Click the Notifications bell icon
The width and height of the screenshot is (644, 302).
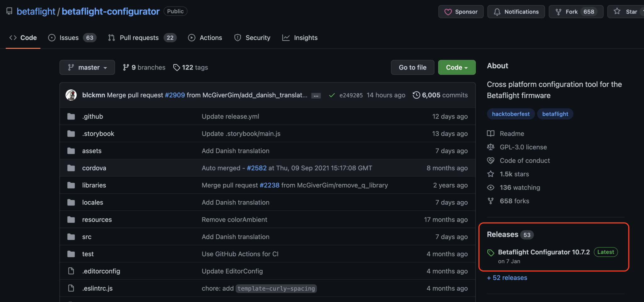pos(497,12)
